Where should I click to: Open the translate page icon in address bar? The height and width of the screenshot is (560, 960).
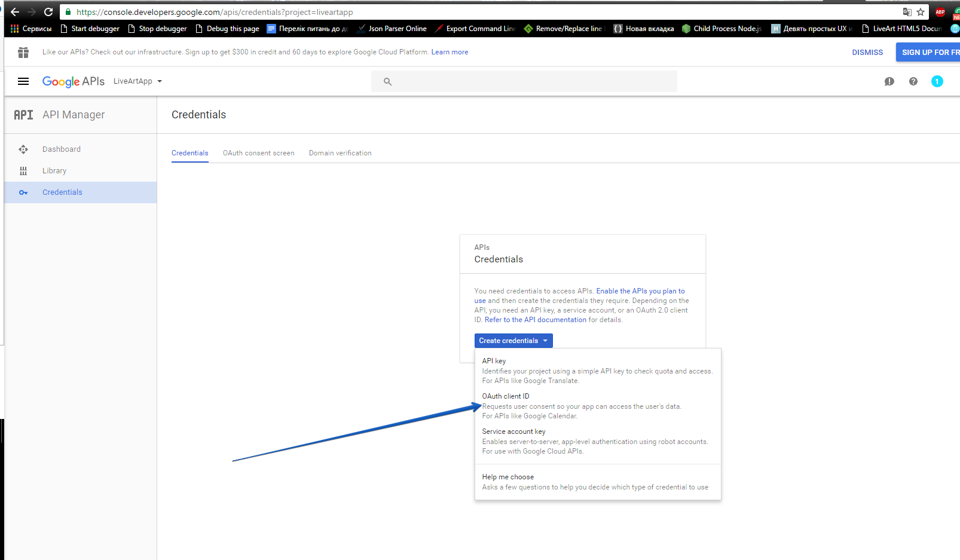click(907, 12)
